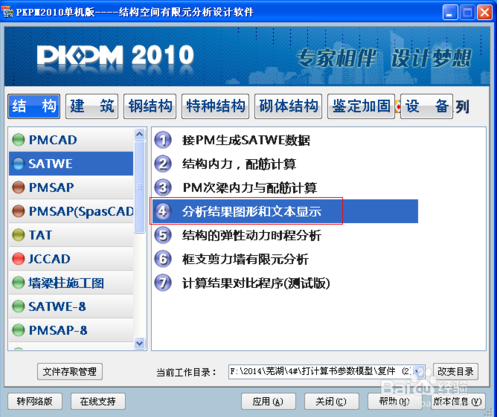Click the green icon beside PMSAP-8
499x417 pixels.
tap(18, 330)
